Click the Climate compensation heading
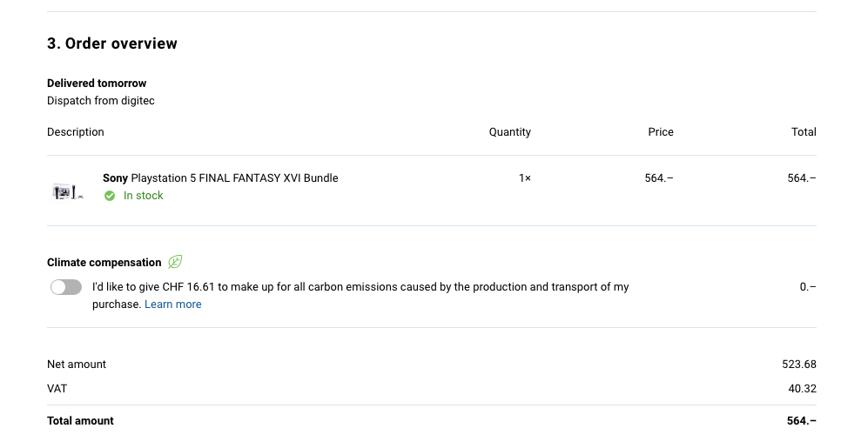This screenshot has width=868, height=435. click(x=104, y=263)
